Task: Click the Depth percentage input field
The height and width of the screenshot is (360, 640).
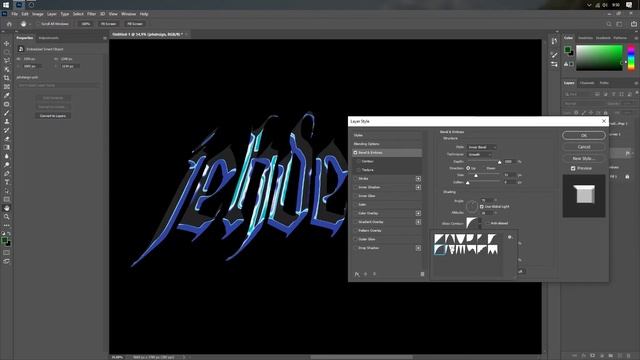Action: pos(509,162)
